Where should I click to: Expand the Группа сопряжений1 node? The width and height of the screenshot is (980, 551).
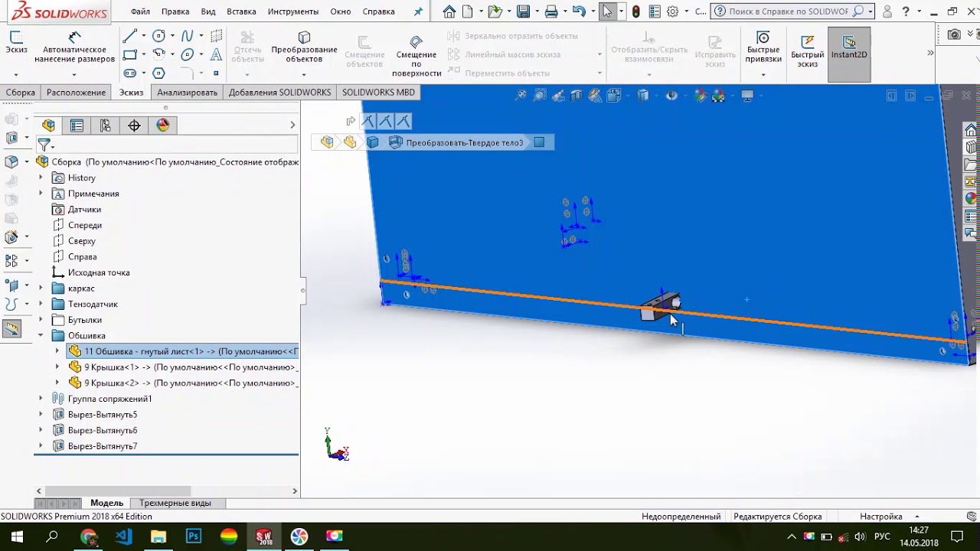point(41,399)
